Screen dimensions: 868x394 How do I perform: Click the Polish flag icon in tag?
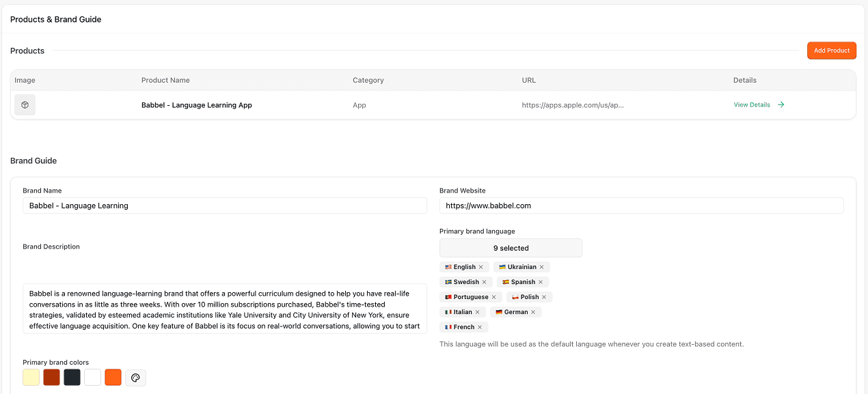(x=515, y=297)
